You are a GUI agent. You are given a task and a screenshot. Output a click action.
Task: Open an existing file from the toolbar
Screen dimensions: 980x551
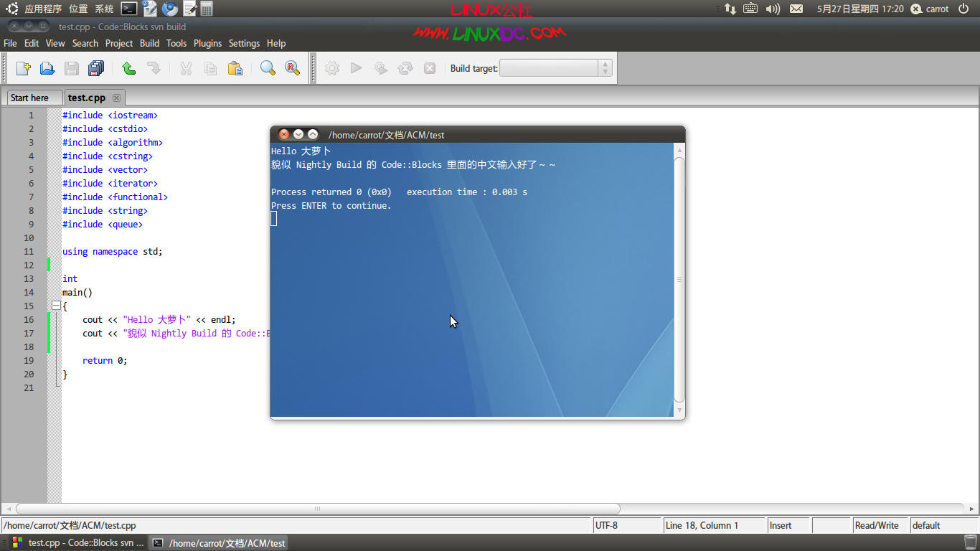tap(47, 67)
